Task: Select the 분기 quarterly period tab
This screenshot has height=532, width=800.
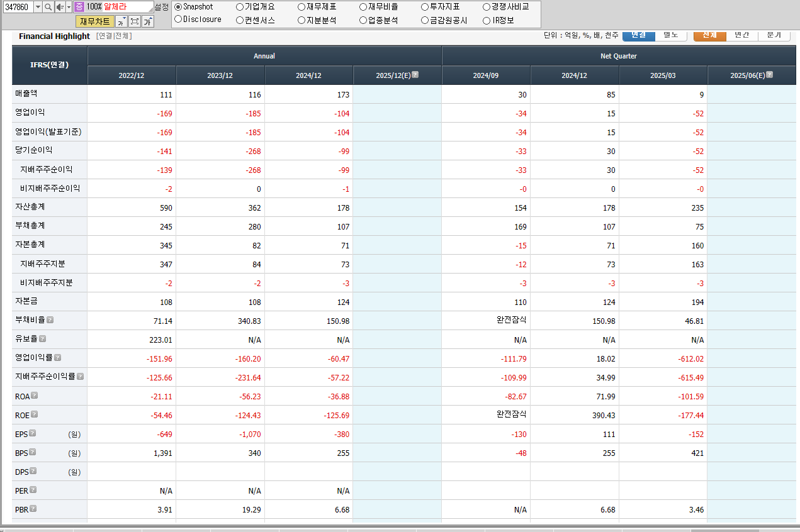Action: click(x=774, y=35)
